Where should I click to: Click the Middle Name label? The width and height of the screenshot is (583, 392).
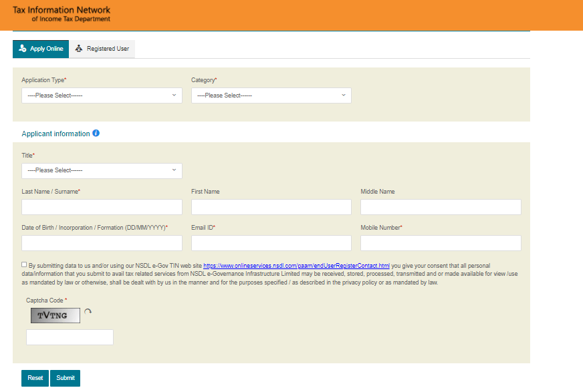pyautogui.click(x=377, y=192)
